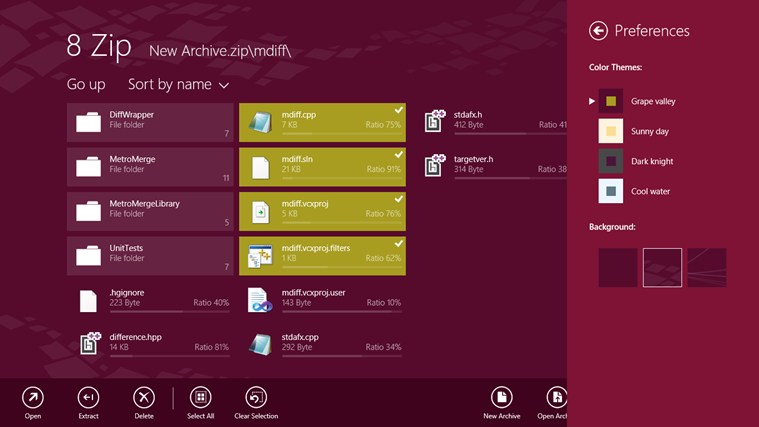The width and height of the screenshot is (759, 427).
Task: Click '412 Byte' size of stdafx.h
Action: 469,125
